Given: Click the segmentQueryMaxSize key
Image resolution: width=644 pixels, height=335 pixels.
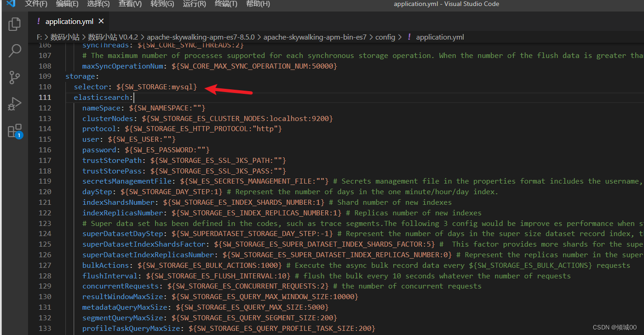Looking at the screenshot, I should coord(122,318).
